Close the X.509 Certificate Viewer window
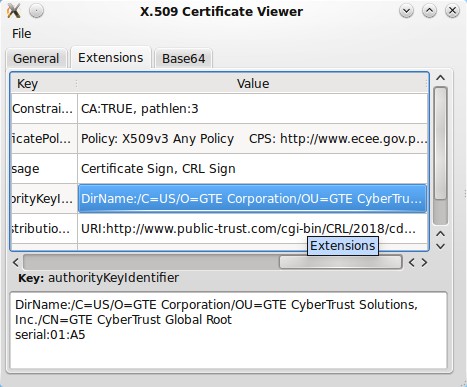Viewport: 467px width, 387px height. pos(452,11)
